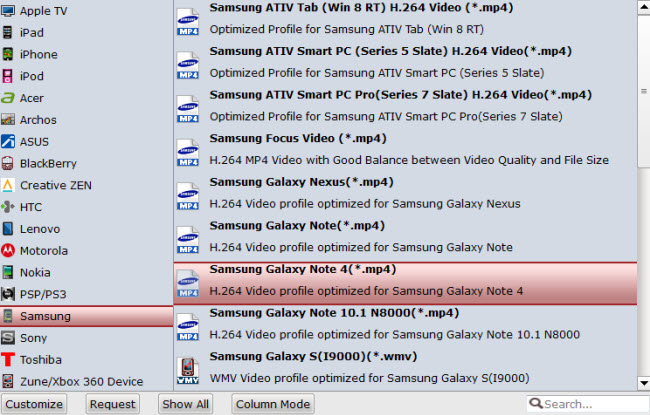Click the Search input field
The image size is (650, 415).
point(588,404)
